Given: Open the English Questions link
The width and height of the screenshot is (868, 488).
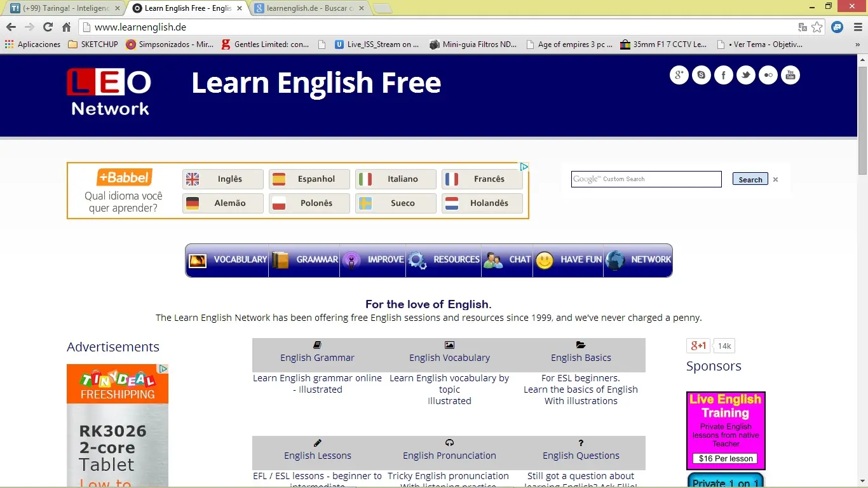Looking at the screenshot, I should (581, 456).
